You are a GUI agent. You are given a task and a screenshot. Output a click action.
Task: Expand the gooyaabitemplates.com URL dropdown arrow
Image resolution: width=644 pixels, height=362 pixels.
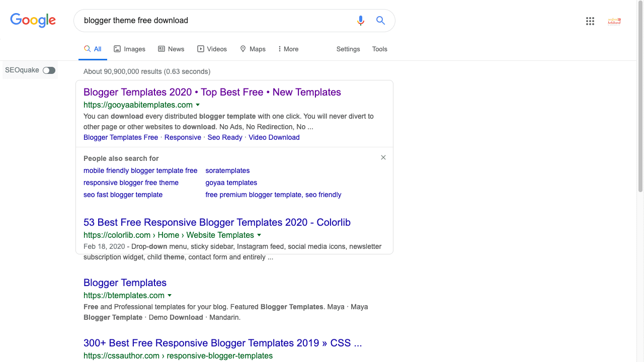click(198, 105)
